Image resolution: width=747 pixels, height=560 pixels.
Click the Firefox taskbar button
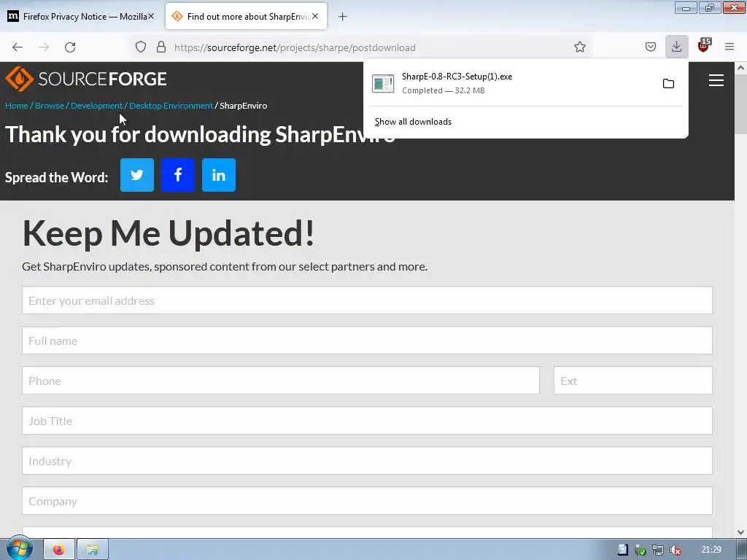pos(59,550)
